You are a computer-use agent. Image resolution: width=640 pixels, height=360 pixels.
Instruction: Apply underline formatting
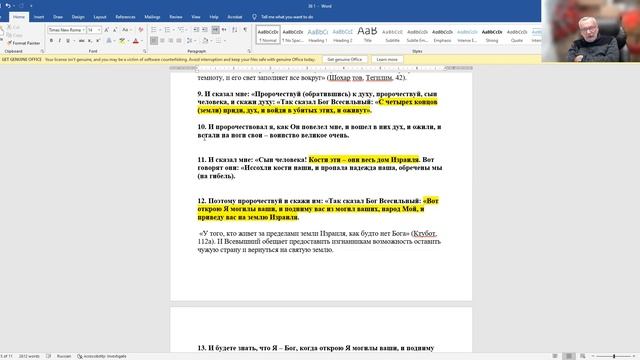(68, 41)
